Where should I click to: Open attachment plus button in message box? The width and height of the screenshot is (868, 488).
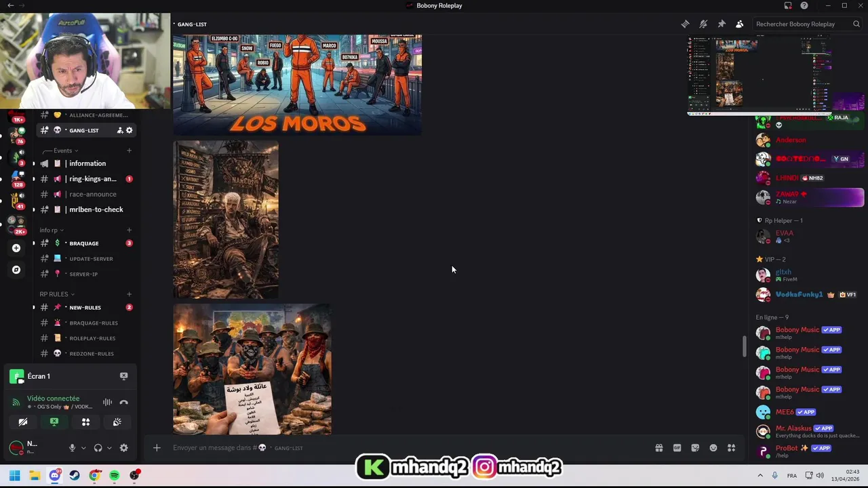coord(157,448)
